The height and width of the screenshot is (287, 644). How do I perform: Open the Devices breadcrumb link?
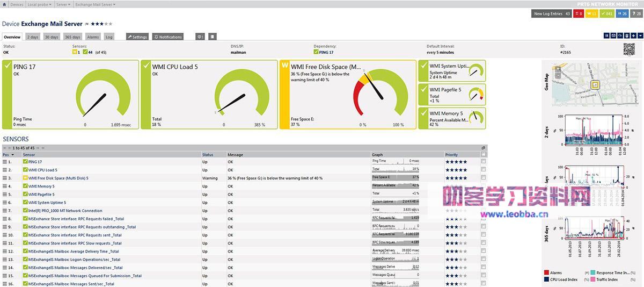pos(17,4)
